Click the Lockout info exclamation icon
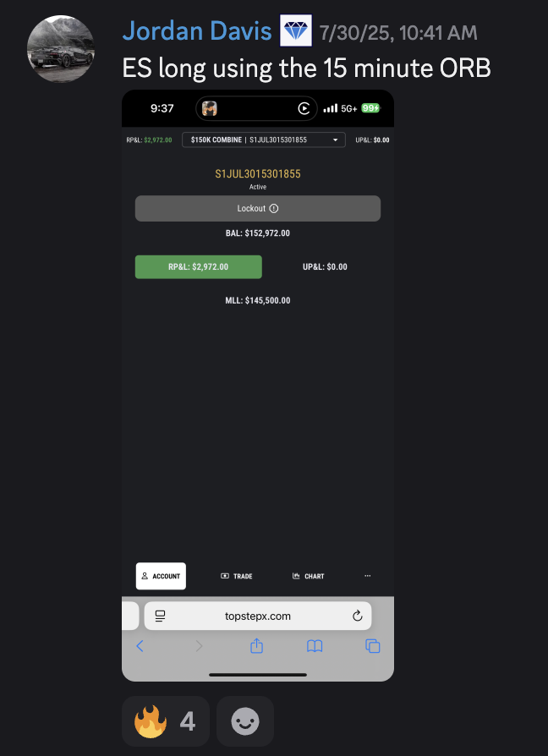The width and height of the screenshot is (548, 756). pyautogui.click(x=274, y=208)
